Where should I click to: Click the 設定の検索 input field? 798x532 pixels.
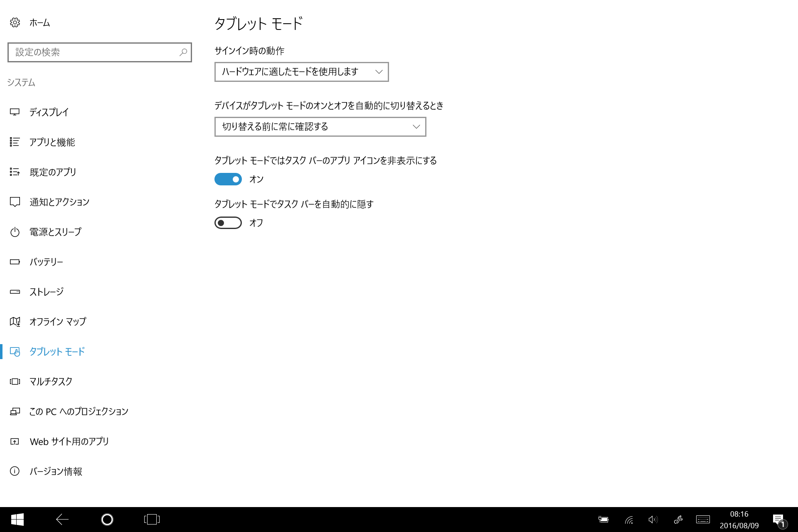[94, 52]
